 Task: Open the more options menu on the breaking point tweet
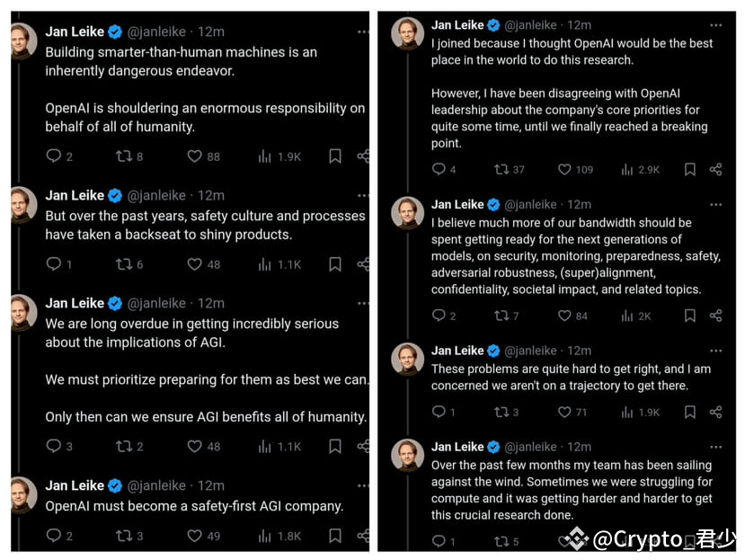[715, 24]
